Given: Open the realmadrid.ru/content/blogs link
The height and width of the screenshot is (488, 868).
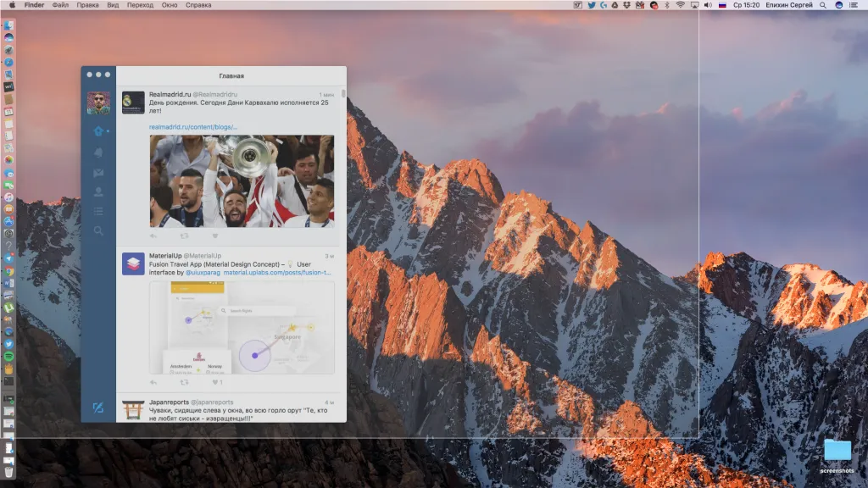Looking at the screenshot, I should (x=193, y=127).
